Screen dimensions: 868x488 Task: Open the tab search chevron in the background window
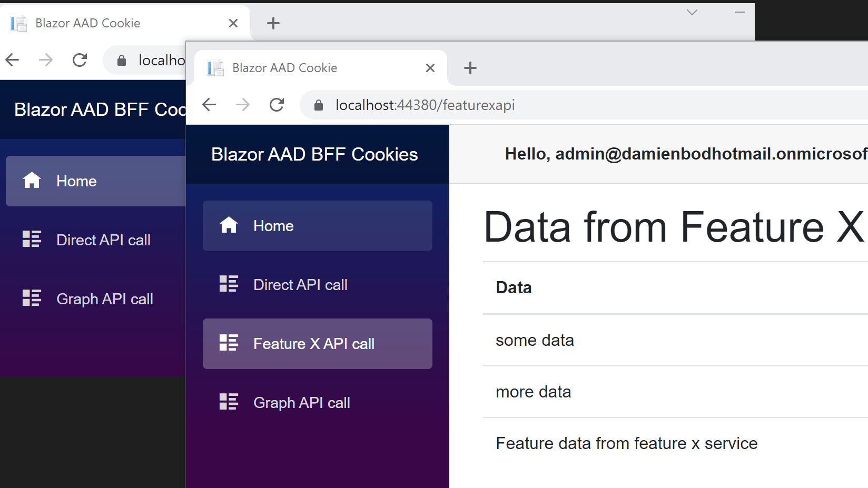coord(692,13)
